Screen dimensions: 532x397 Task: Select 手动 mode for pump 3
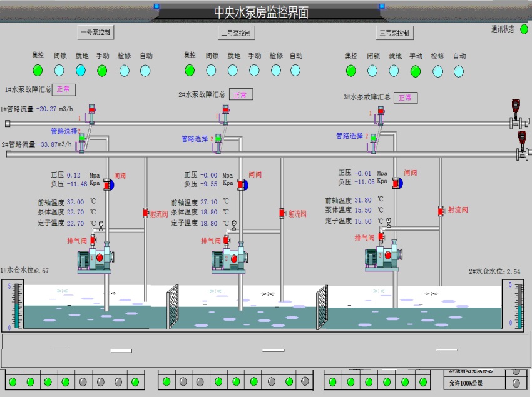pyautogui.click(x=416, y=71)
